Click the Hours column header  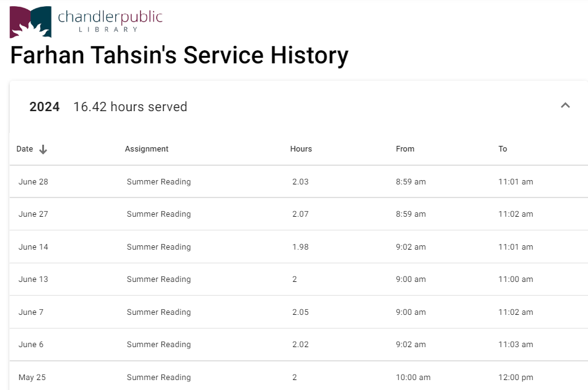301,149
